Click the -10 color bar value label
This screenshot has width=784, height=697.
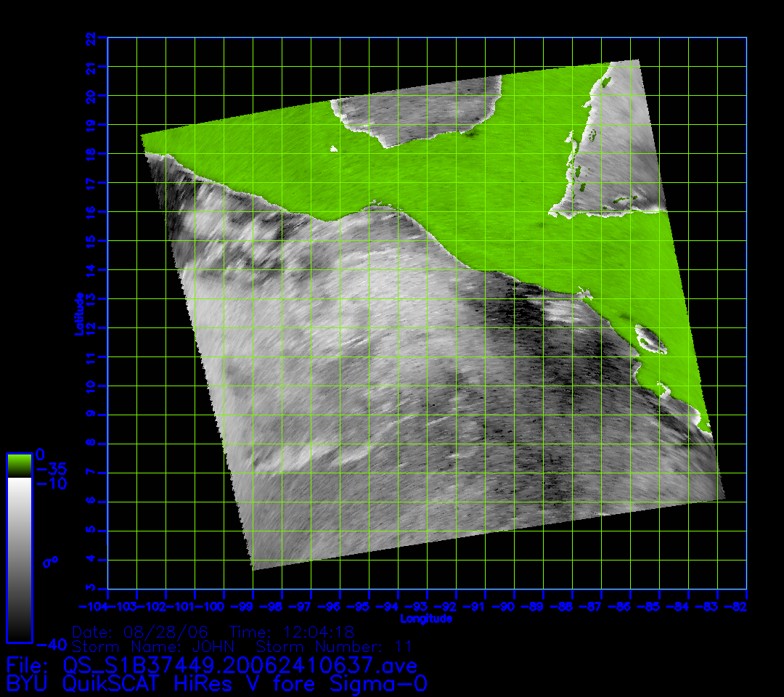[x=51, y=484]
